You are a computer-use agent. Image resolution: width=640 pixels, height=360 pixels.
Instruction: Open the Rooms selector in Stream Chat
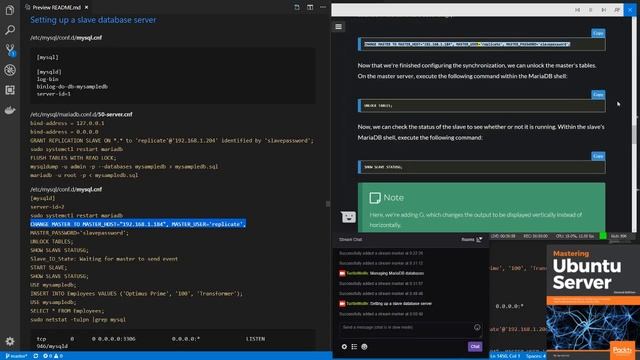pos(472,240)
